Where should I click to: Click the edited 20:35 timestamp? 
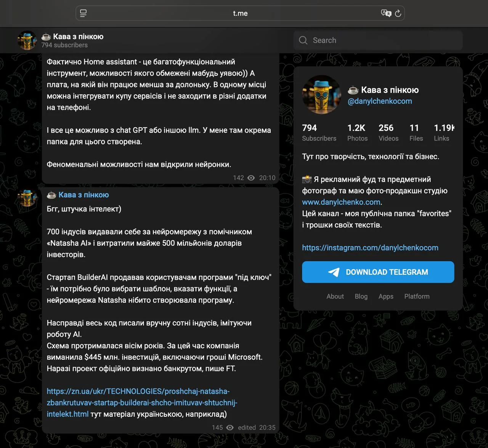pyautogui.click(x=257, y=427)
